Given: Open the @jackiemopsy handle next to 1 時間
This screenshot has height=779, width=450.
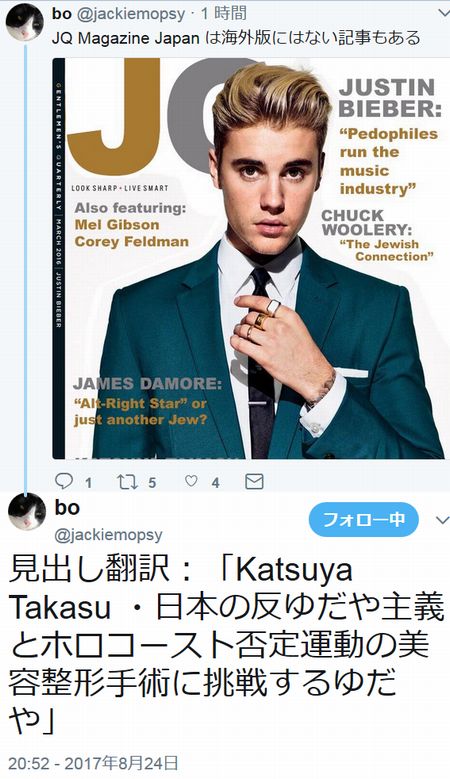Looking at the screenshot, I should (x=131, y=14).
